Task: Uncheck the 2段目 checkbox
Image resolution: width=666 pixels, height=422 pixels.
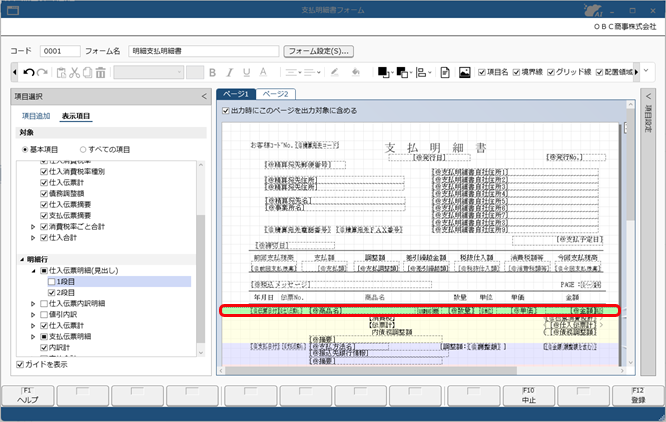Action: (52, 293)
